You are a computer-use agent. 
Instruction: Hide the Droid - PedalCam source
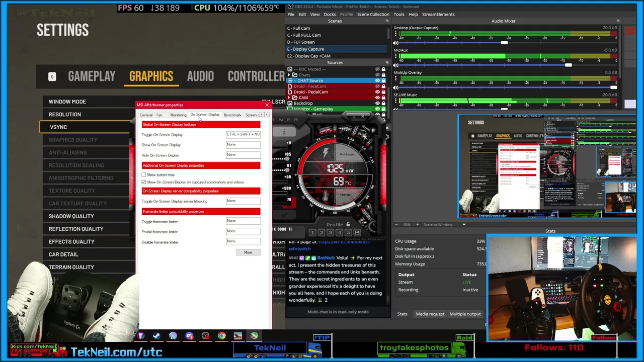pyautogui.click(x=377, y=92)
